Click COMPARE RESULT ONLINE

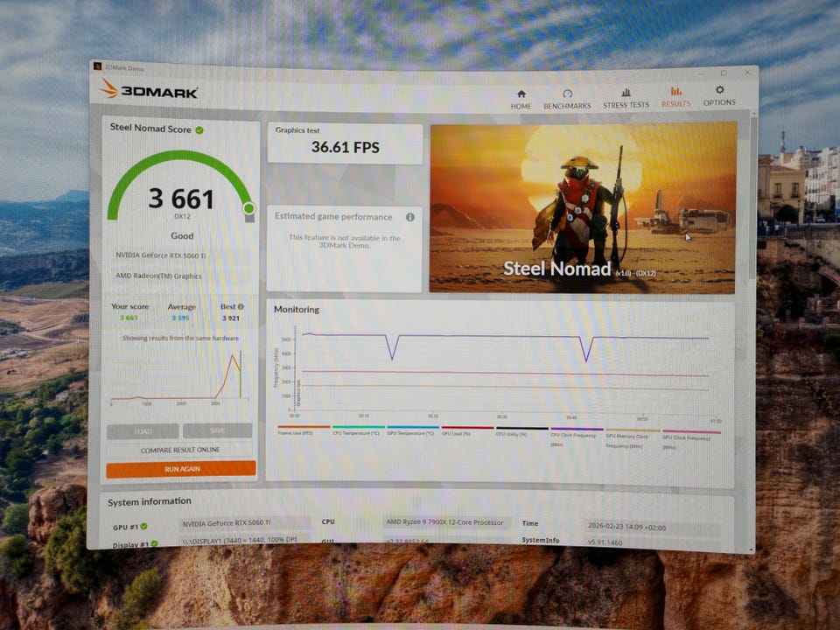[180, 450]
